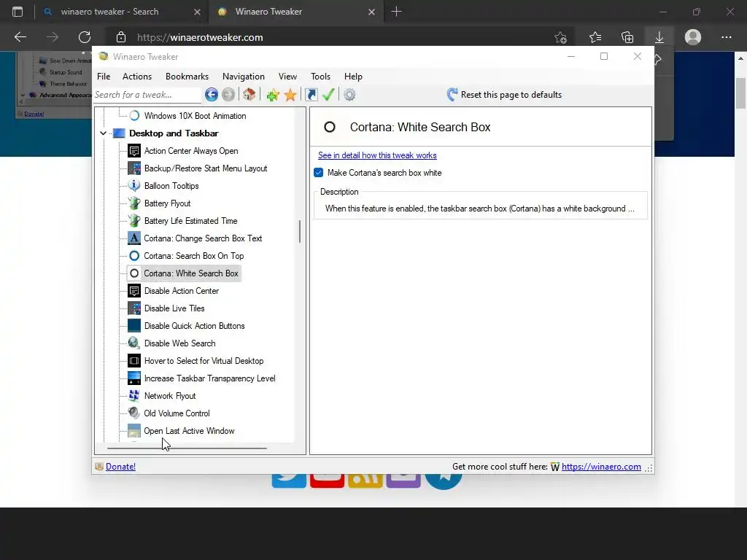Select Network Flyout tree item text
This screenshot has height=560, width=747.
(170, 396)
